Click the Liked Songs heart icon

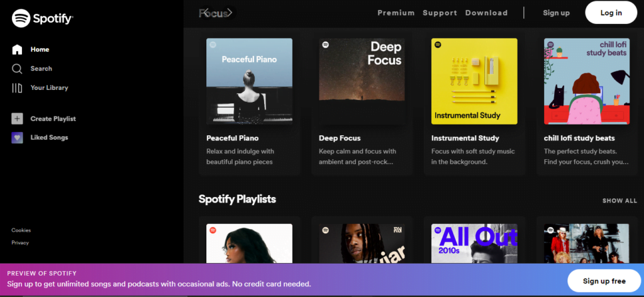pos(17,138)
